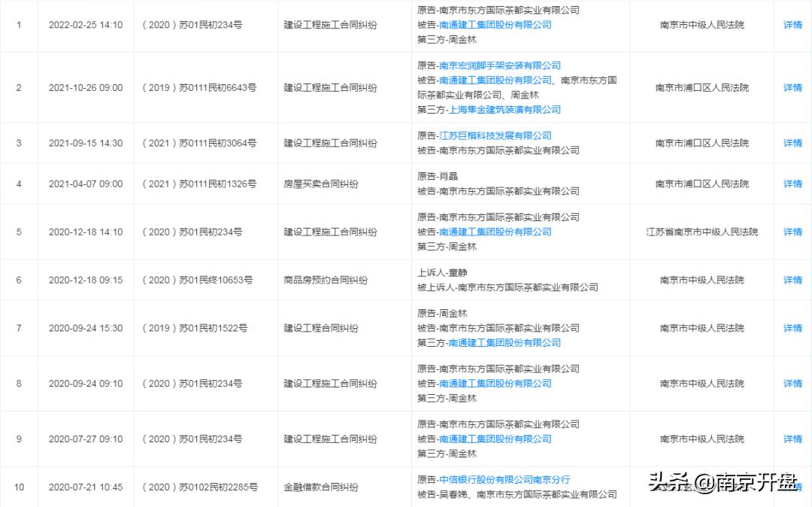The image size is (812, 507).
Task: Click link 南京宏润脚手架安装有限公司
Action: (x=501, y=65)
